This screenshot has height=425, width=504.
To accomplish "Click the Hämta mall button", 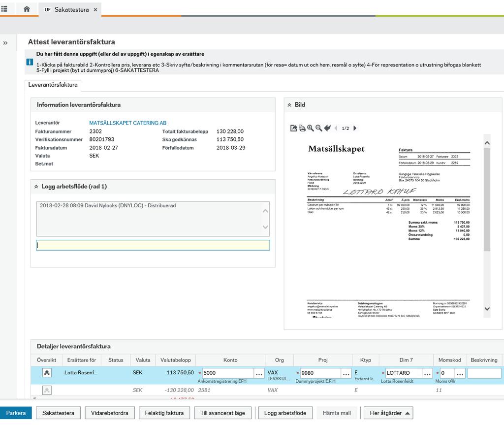I will [337, 413].
